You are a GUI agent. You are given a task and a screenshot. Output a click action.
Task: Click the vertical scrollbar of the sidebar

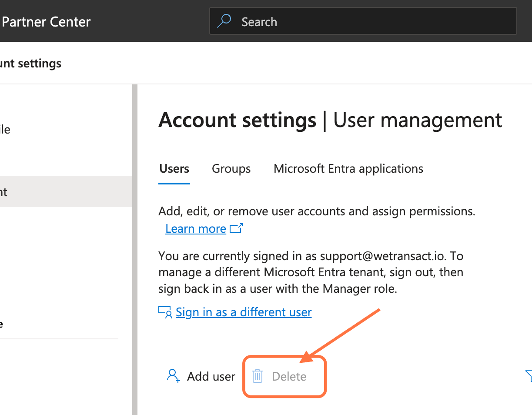pyautogui.click(x=135, y=250)
